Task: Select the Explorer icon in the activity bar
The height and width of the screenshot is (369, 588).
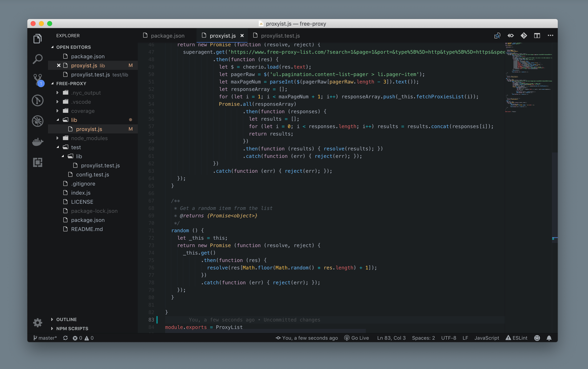Action: pos(38,38)
